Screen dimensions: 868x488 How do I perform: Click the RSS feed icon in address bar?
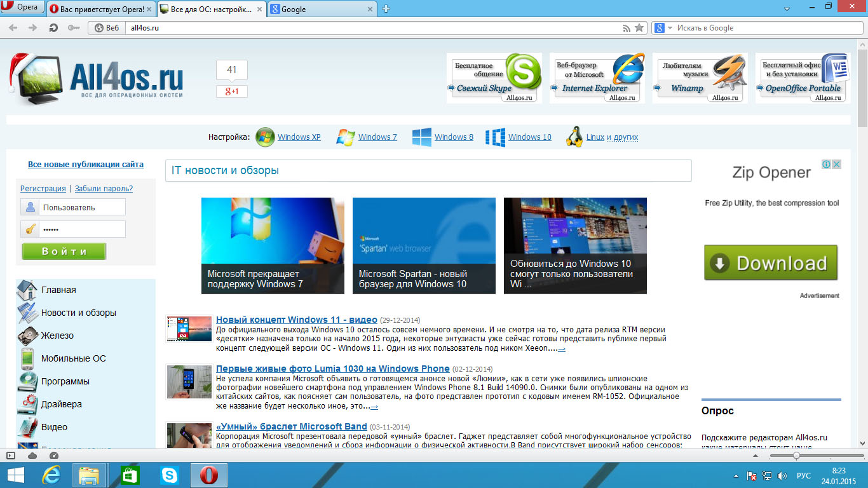pos(627,28)
